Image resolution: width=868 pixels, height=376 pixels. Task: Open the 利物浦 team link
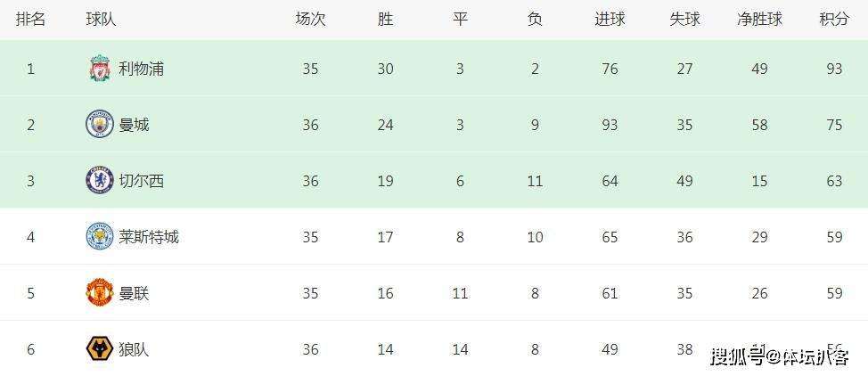point(141,69)
